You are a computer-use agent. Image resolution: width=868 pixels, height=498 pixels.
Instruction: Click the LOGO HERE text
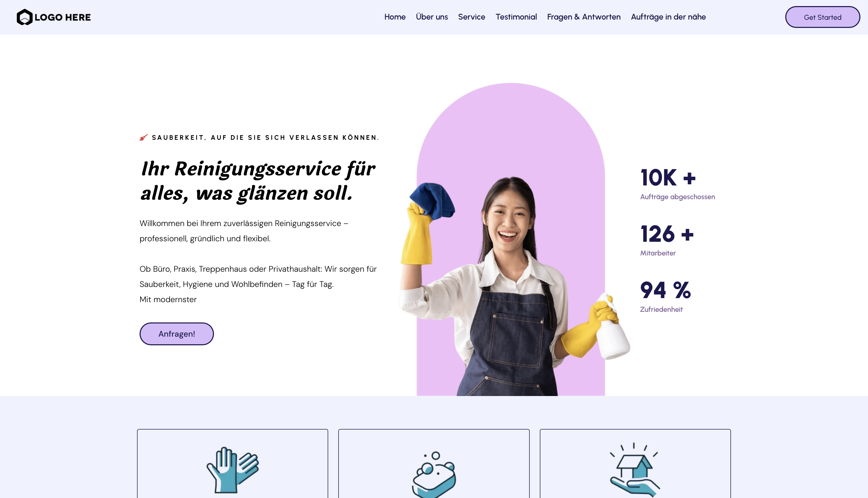point(63,18)
